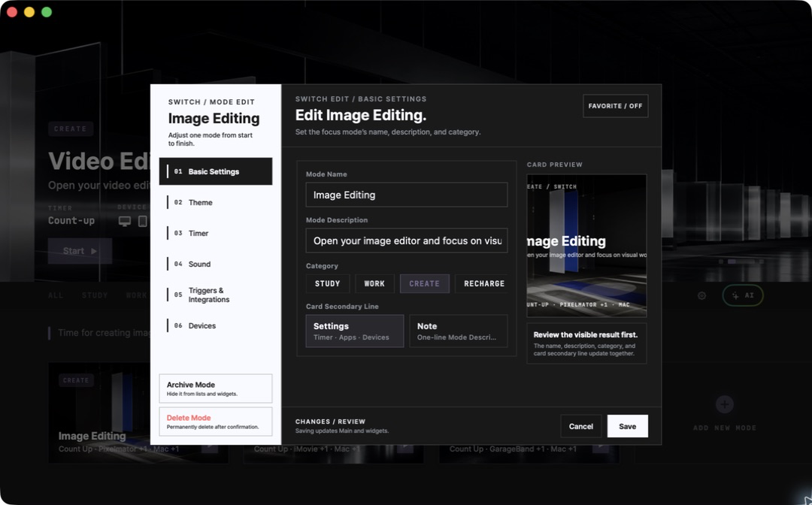812x505 pixels.
Task: Cancel the mode edit
Action: coord(581,426)
